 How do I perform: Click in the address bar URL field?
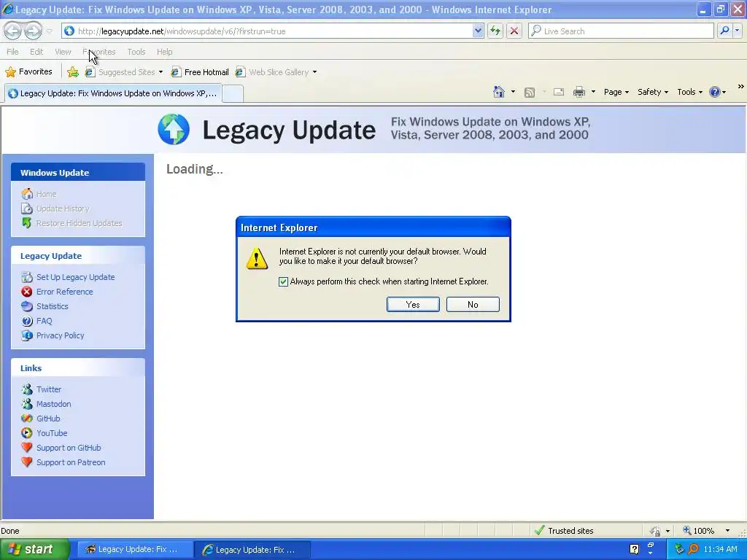point(274,31)
